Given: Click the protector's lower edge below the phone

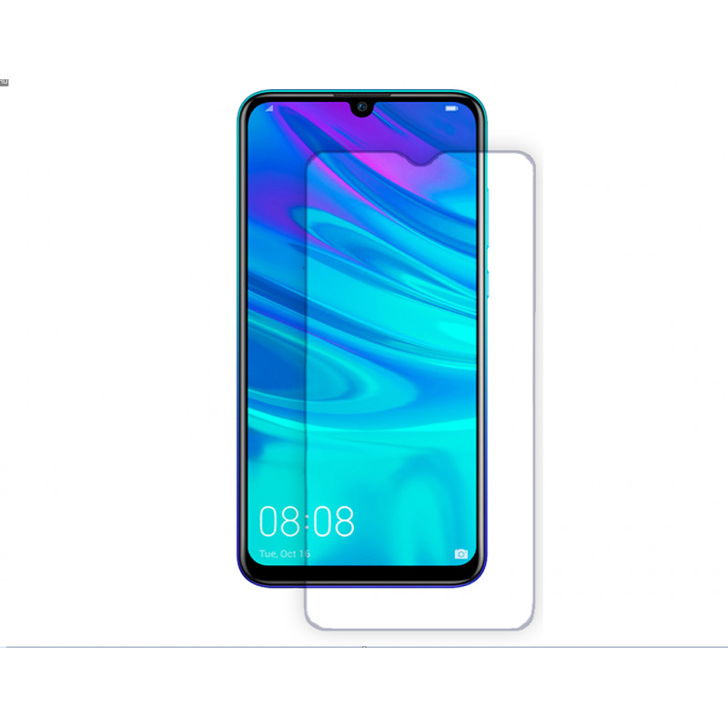Looking at the screenshot, I should coord(420,629).
